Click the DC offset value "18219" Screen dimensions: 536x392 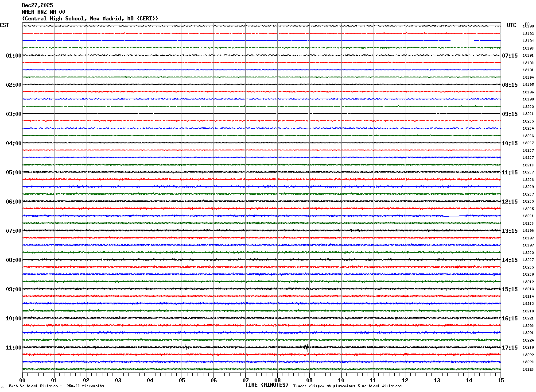pos(528,348)
